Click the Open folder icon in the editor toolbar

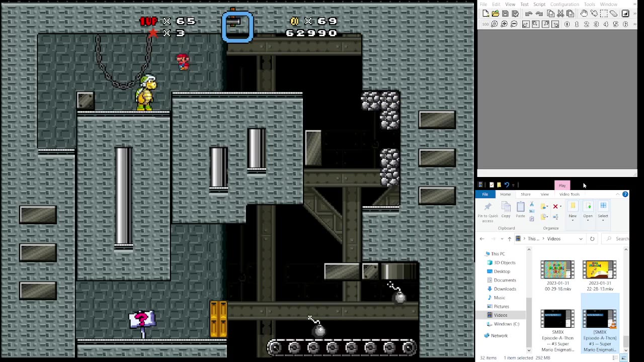[496, 14]
